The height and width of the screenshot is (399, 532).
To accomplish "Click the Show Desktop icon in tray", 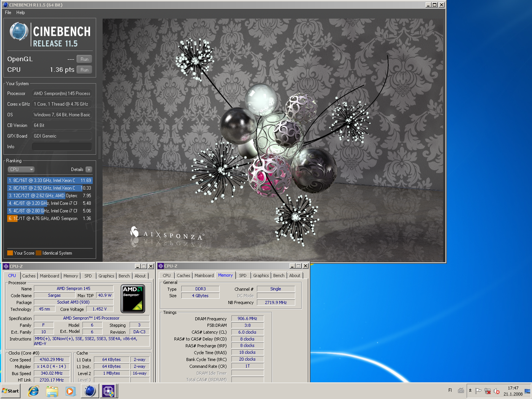I will pos(527,391).
